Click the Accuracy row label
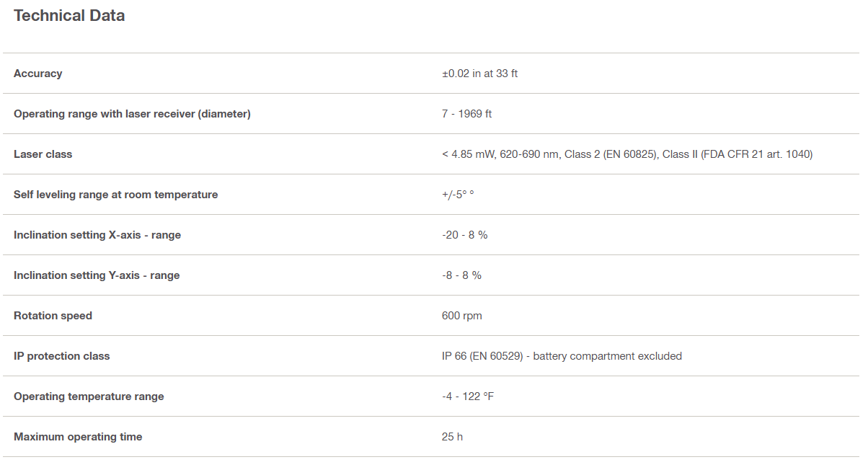The width and height of the screenshot is (868, 470). (x=38, y=74)
